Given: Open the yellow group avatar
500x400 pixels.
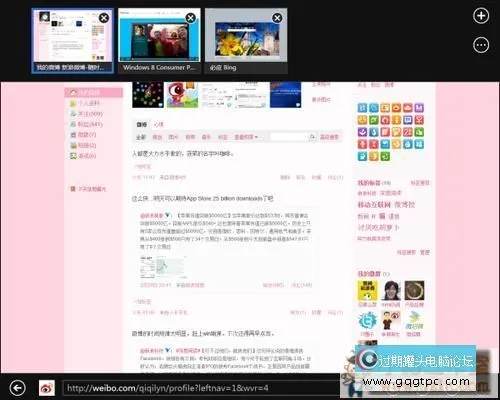Looking at the screenshot, I should [x=367, y=291].
